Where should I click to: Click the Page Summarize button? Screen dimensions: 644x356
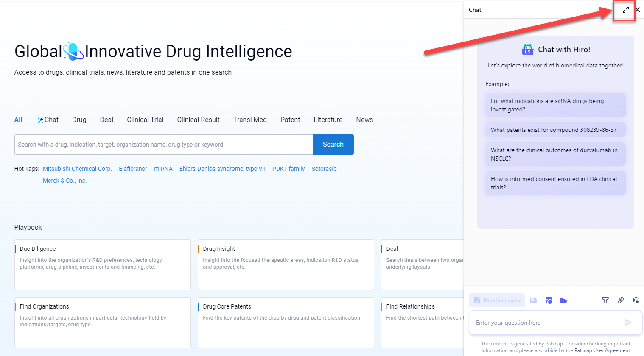tap(497, 300)
